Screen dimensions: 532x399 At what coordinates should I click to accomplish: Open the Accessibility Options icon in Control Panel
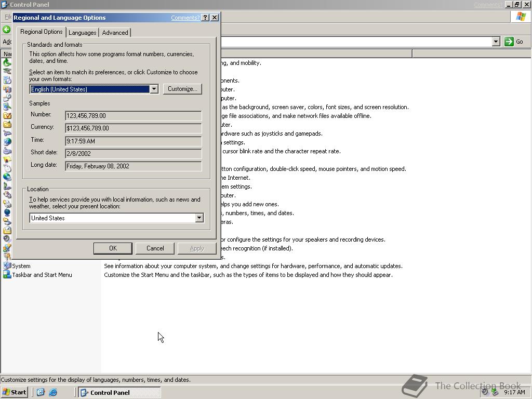(7, 62)
